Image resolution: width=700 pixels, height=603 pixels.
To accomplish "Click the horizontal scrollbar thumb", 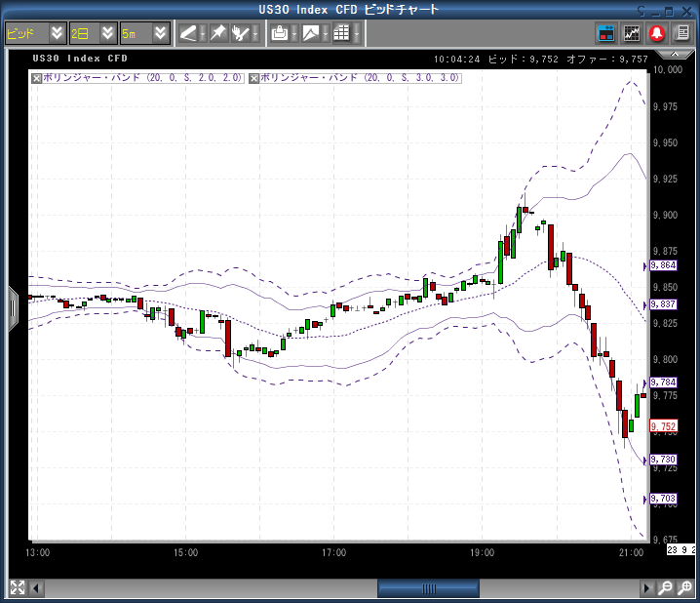I will click(428, 588).
